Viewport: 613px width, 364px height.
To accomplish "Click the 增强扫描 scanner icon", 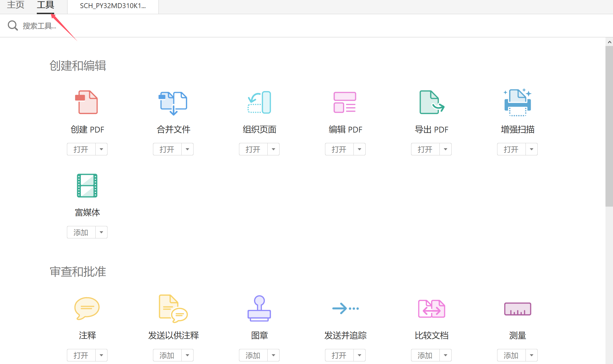I will point(517,102).
